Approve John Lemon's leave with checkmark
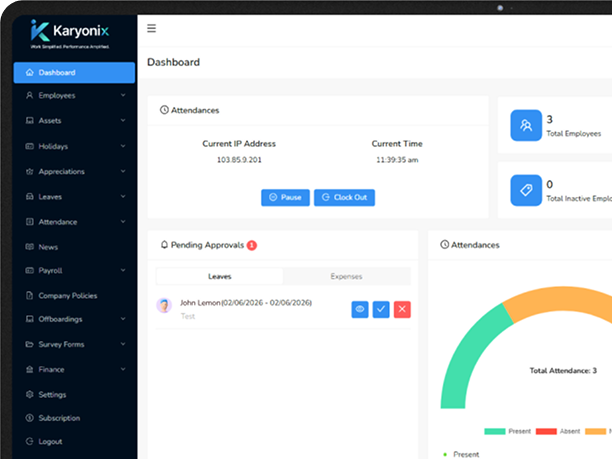This screenshot has width=612, height=459. click(381, 310)
